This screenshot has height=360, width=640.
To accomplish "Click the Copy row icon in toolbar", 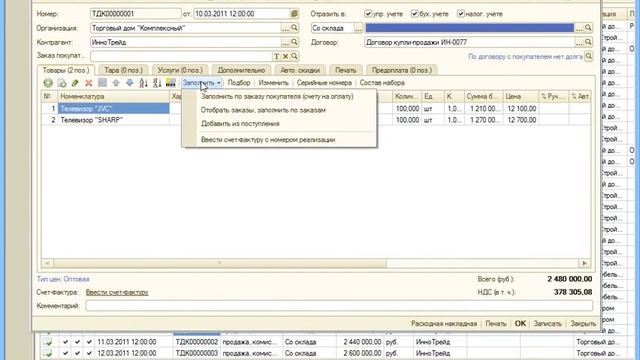I will pyautogui.click(x=62, y=83).
